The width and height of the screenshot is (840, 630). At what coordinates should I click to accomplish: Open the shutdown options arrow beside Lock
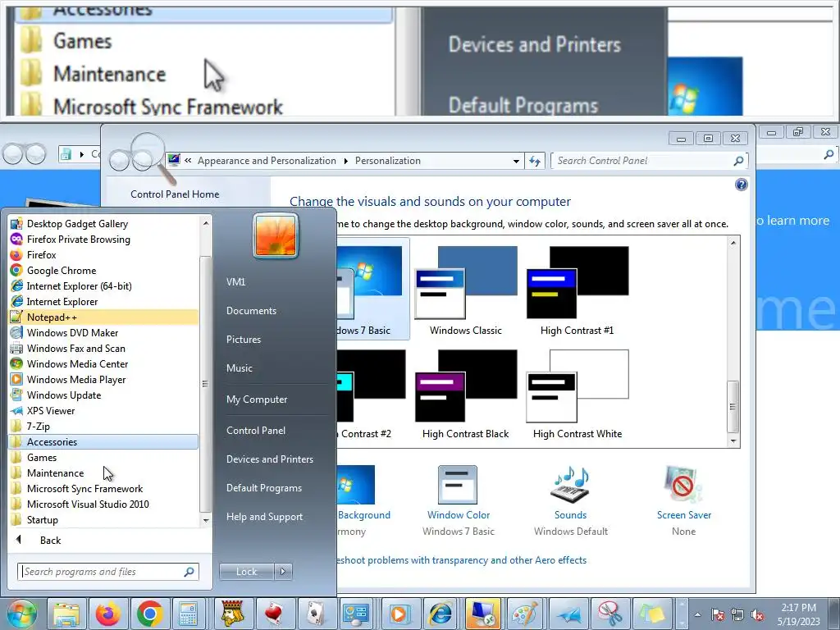tap(283, 572)
